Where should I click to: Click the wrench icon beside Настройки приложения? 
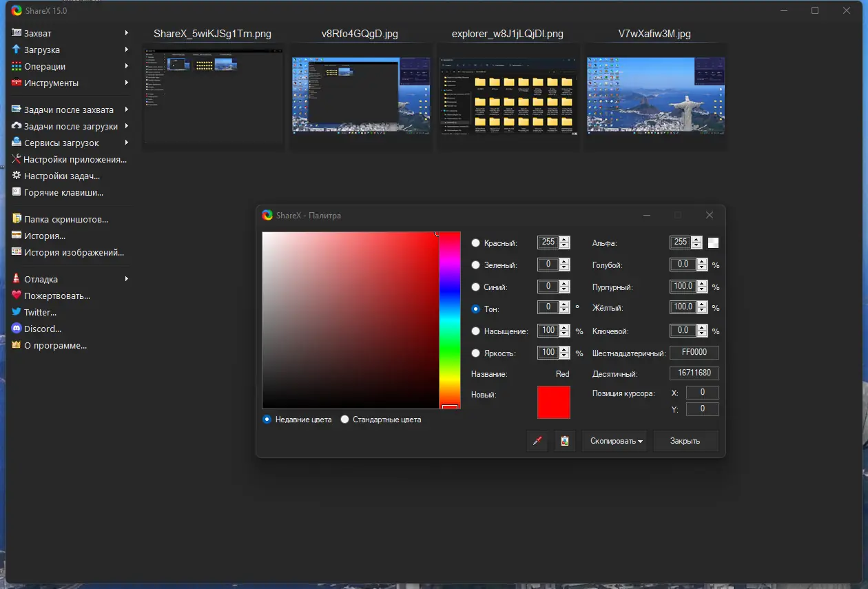click(x=17, y=159)
